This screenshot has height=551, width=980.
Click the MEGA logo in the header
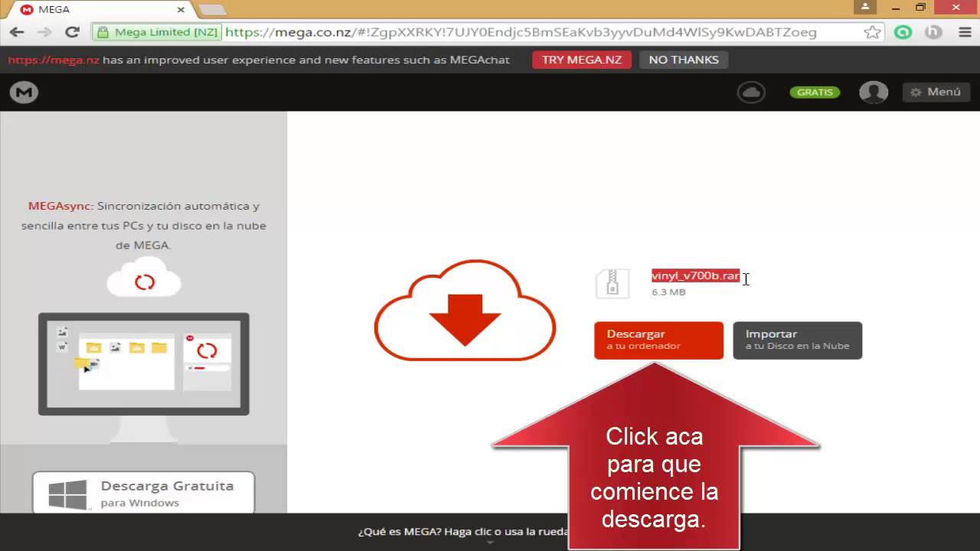click(24, 92)
